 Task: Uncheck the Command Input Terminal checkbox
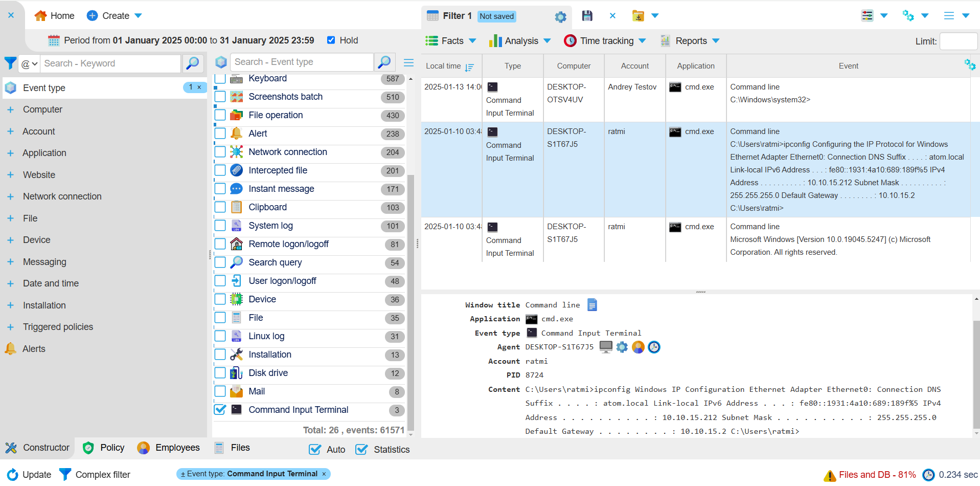pos(220,410)
